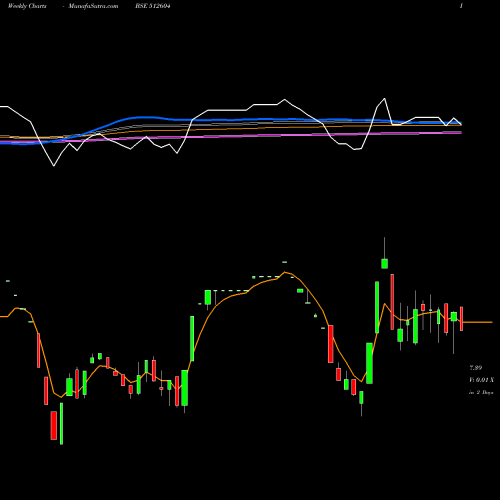Click the peak of the white indicator line near the right
Image resolution: width=500 pixels, height=500 pixels.
pos(385,99)
